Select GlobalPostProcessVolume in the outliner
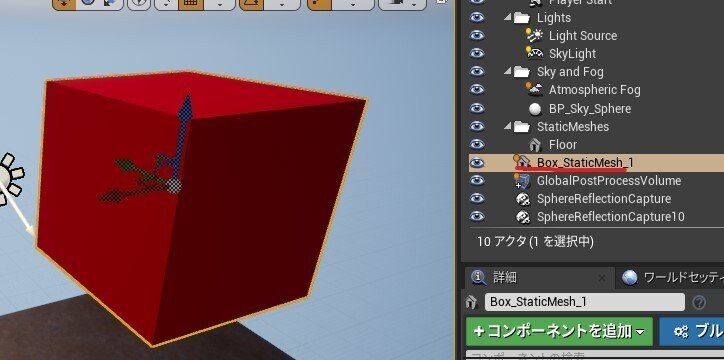This screenshot has height=360, width=724. point(609,180)
